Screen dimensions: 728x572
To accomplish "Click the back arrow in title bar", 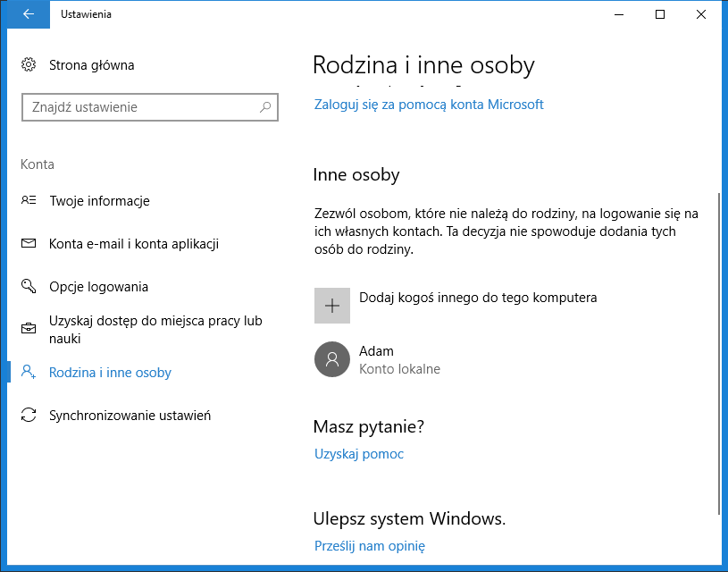I will [x=29, y=14].
